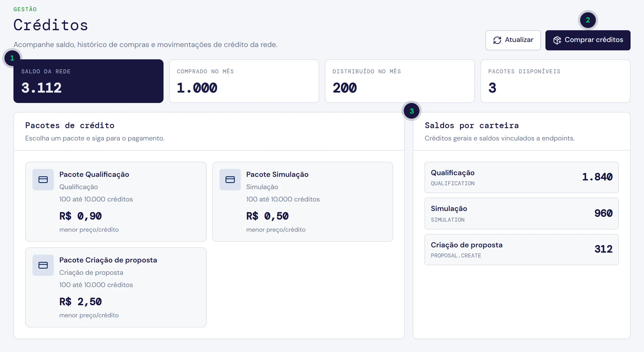The height and width of the screenshot is (352, 644).
Task: Click the QUALIFICATION endpoint code
Action: (x=453, y=184)
